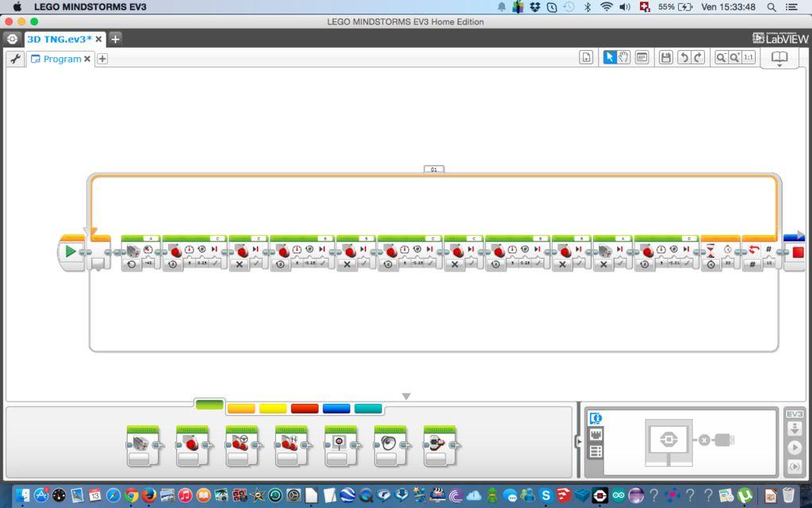Toggle the Select pointer tool
The width and height of the screenshot is (812, 508).
pyautogui.click(x=610, y=57)
